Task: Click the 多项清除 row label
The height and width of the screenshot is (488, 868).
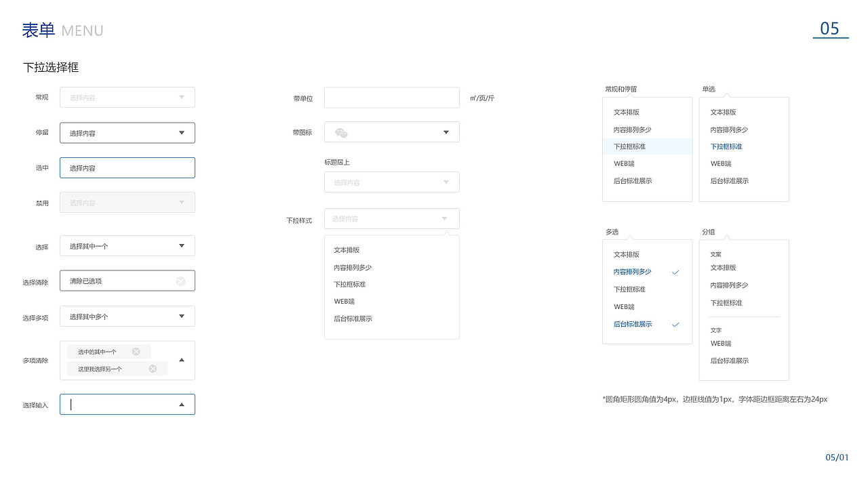Action: pos(35,361)
